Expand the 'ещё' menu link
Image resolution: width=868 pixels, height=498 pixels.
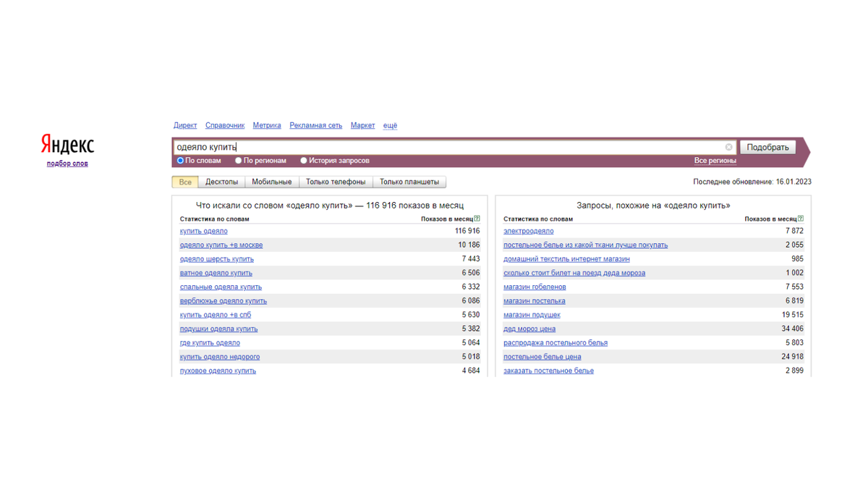click(x=390, y=125)
